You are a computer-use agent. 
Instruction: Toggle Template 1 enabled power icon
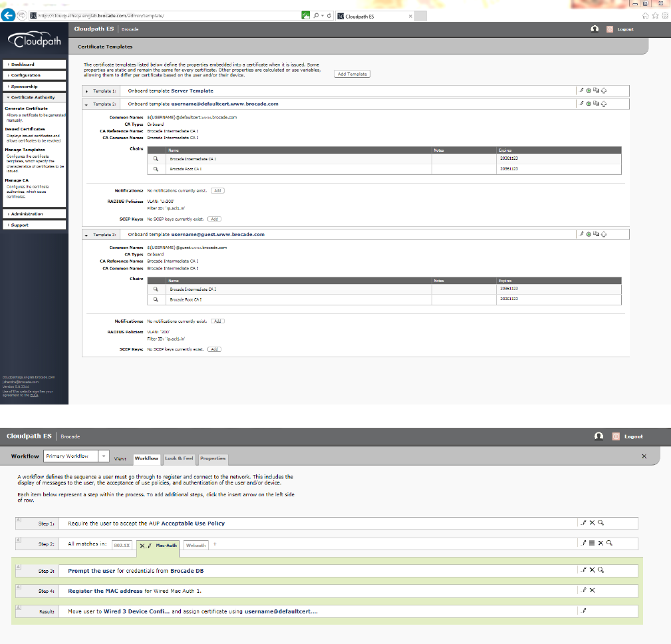click(589, 90)
